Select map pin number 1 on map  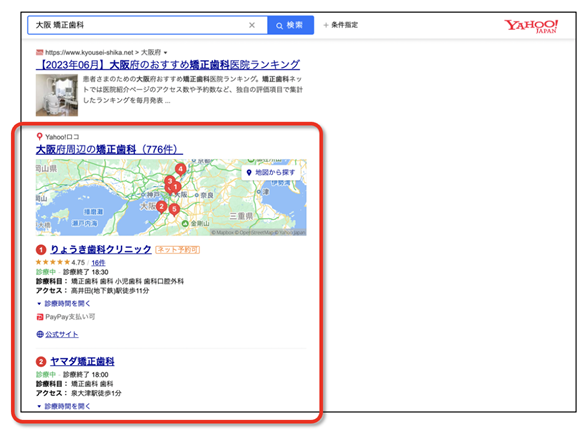[x=176, y=187]
